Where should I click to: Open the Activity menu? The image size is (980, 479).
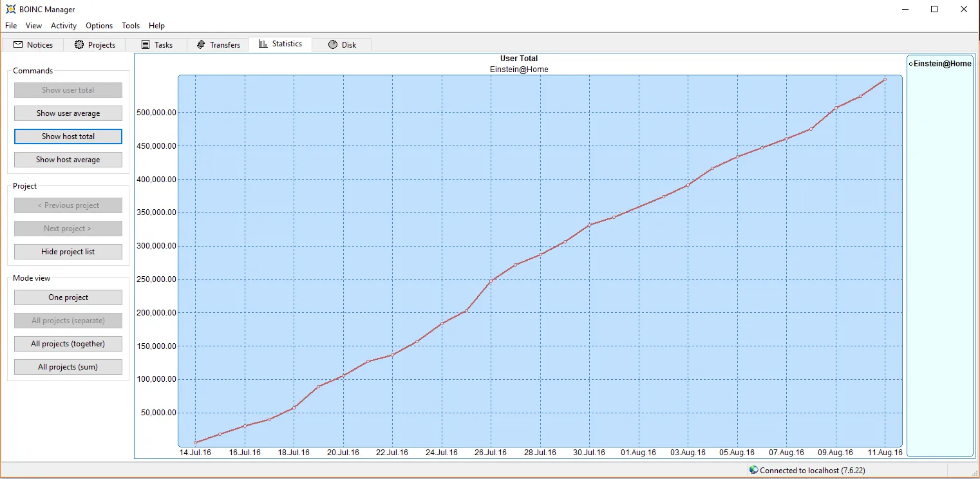pyautogui.click(x=63, y=26)
